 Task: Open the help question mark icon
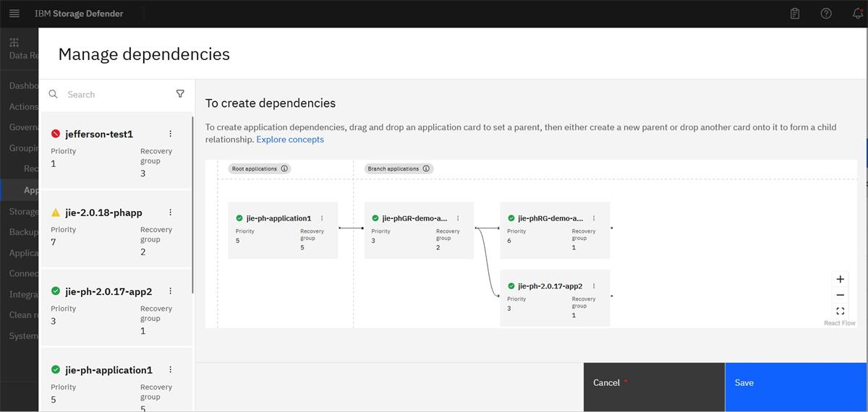pyautogui.click(x=826, y=14)
